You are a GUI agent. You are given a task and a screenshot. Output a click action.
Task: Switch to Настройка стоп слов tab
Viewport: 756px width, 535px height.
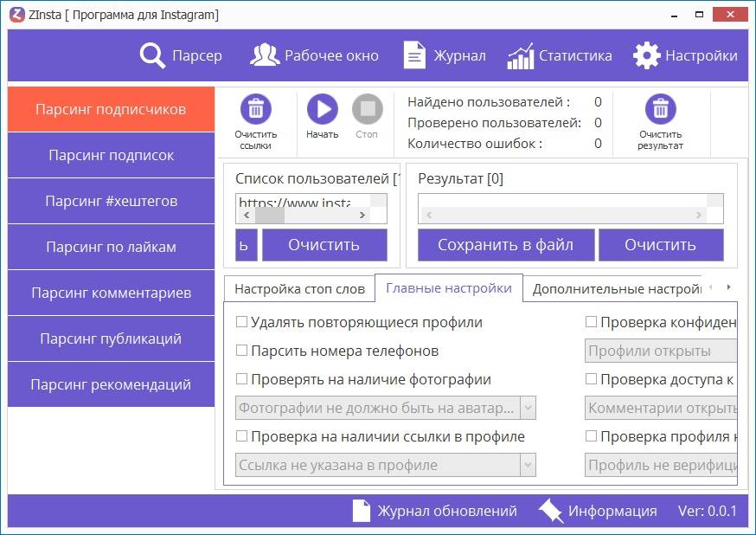pyautogui.click(x=298, y=289)
